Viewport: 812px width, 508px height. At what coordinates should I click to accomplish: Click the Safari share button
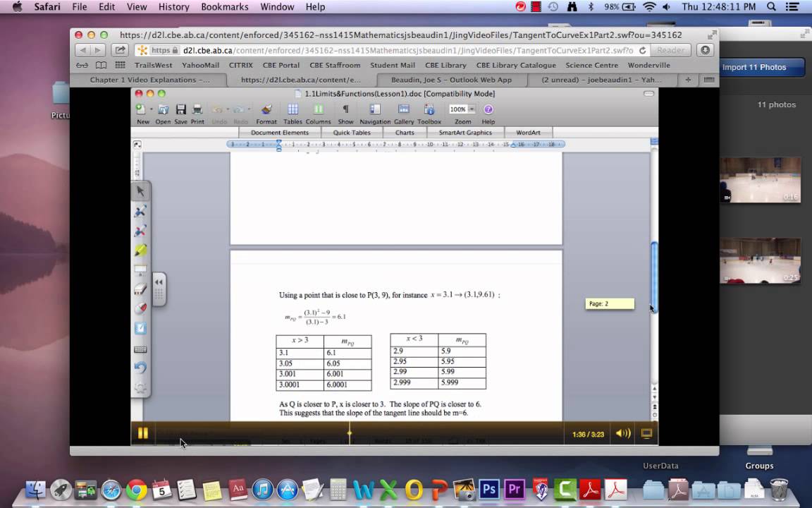(x=120, y=50)
